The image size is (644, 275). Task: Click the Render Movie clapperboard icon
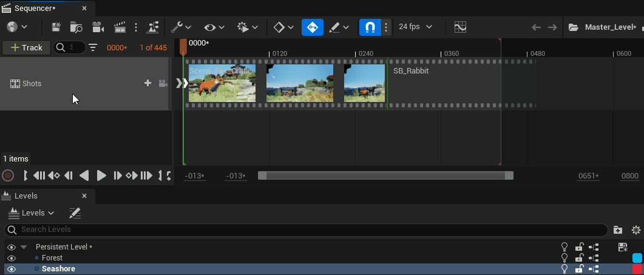120,27
